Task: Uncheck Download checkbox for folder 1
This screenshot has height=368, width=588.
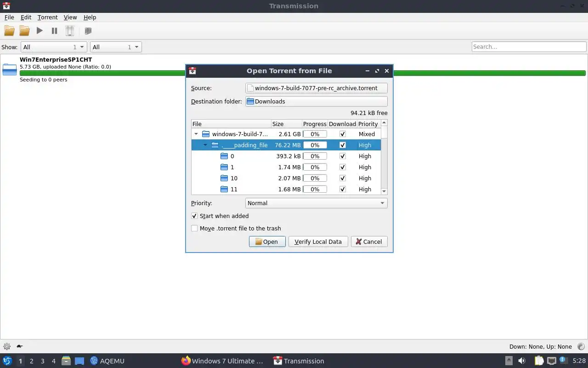Action: [342, 167]
